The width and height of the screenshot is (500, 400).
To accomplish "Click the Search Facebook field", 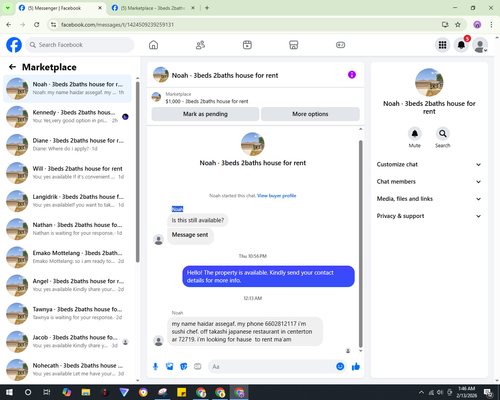I will tap(80, 45).
